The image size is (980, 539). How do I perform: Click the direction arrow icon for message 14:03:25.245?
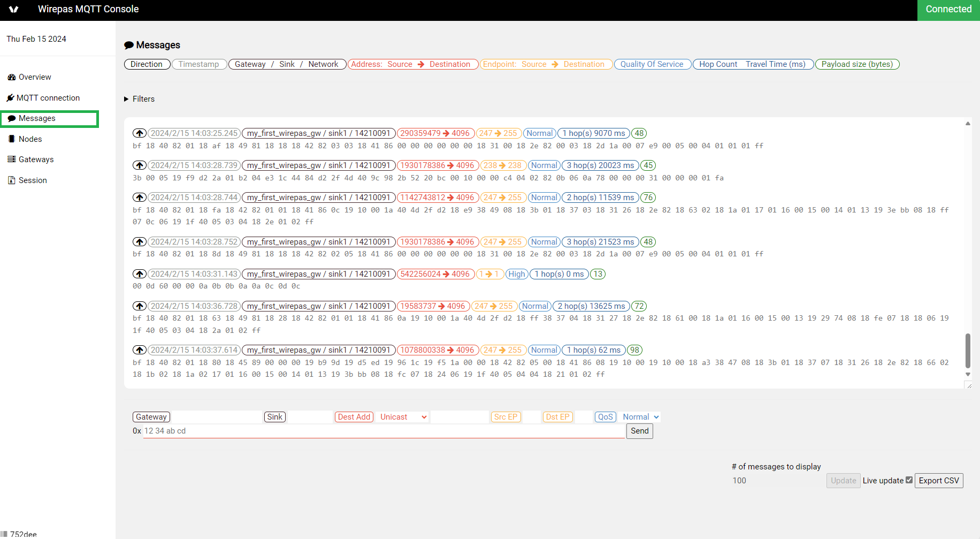pyautogui.click(x=140, y=133)
